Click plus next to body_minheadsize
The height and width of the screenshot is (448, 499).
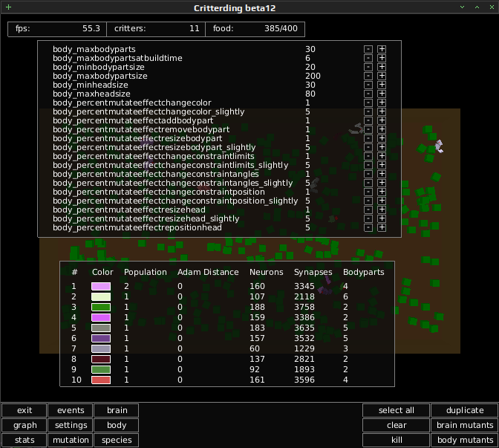point(382,85)
